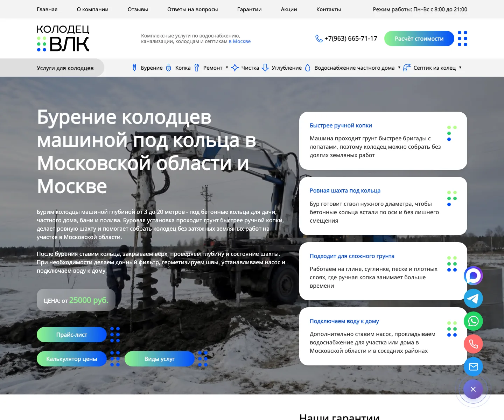Select the Бурение service link

click(152, 68)
